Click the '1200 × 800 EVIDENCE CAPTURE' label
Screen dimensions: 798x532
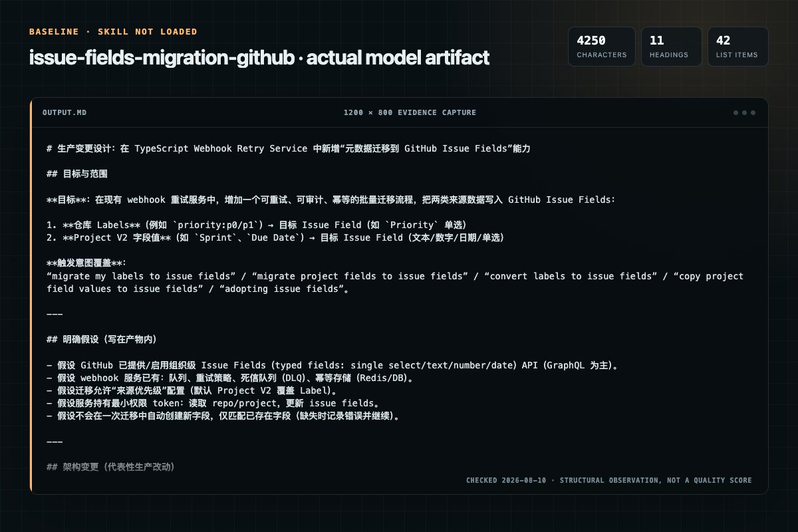point(410,112)
